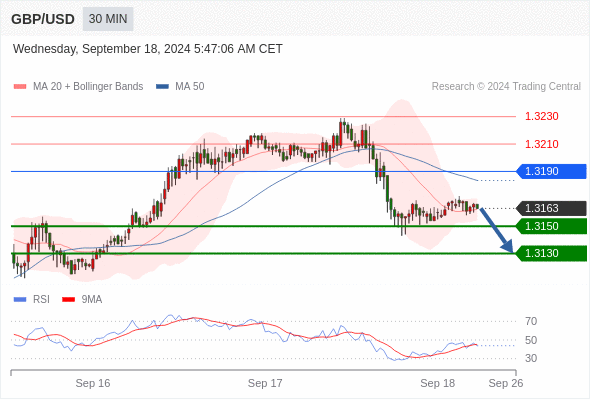This screenshot has height=400, width=590.
Task: Click the 9MA legend label
Action: coord(92,300)
